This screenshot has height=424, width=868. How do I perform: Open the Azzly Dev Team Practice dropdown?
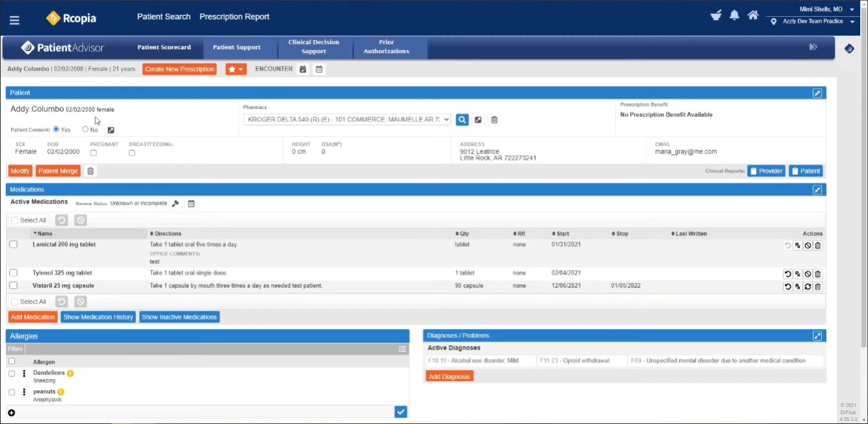click(x=852, y=22)
